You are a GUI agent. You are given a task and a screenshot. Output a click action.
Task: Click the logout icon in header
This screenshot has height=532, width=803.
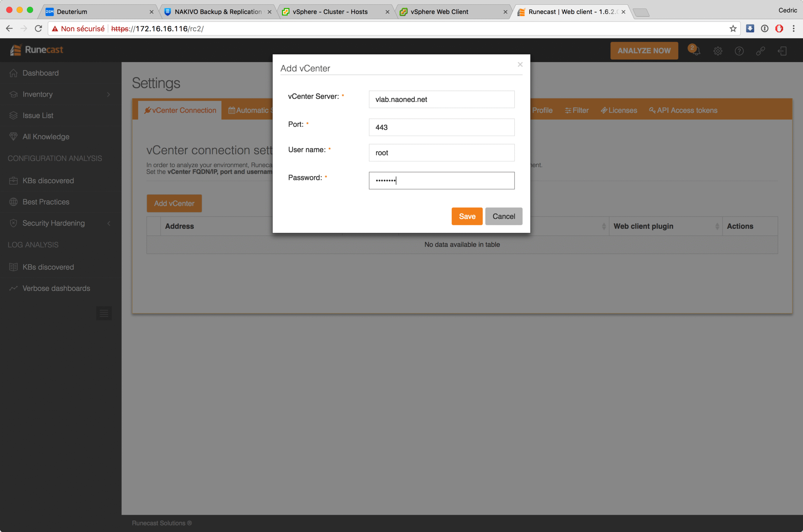coord(782,51)
